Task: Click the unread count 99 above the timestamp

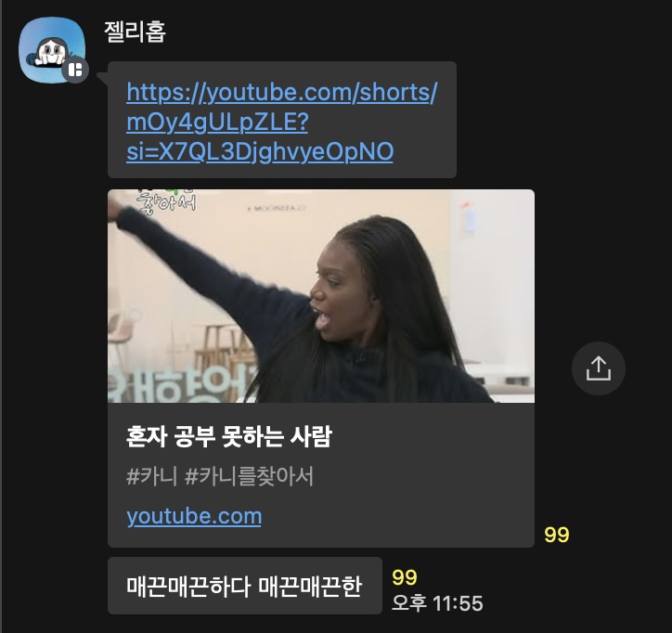Action: [405, 577]
